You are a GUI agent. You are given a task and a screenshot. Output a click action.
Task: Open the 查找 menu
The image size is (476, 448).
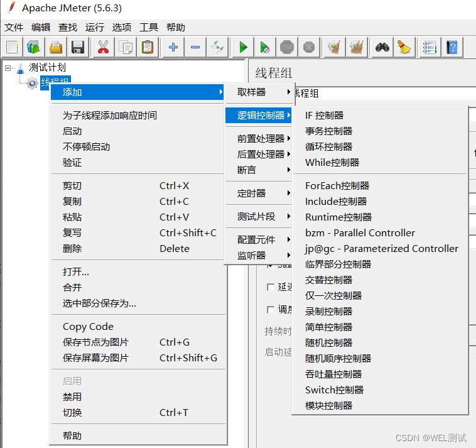click(x=68, y=28)
